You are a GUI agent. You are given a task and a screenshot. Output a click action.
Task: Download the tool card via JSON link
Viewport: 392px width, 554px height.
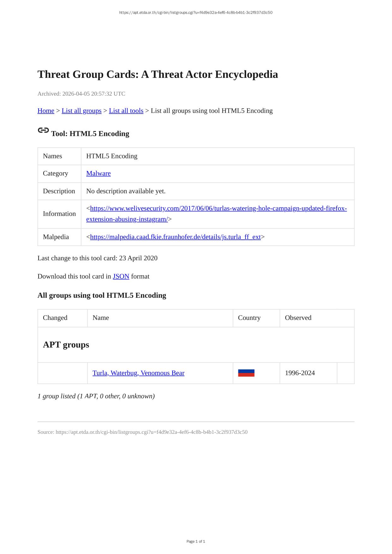point(121,276)
